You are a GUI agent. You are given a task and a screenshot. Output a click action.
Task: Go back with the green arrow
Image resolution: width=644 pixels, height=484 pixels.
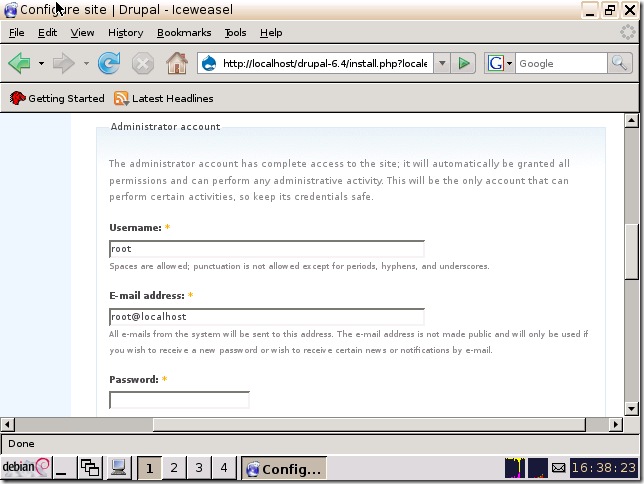(19, 63)
